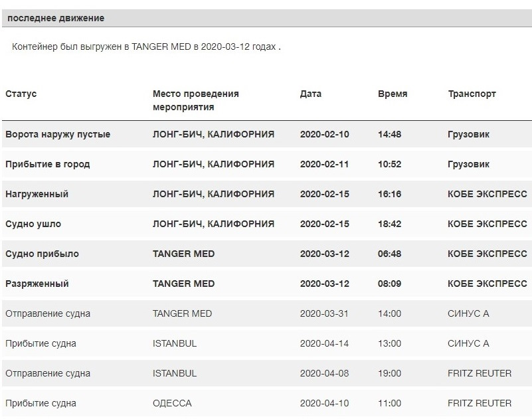This screenshot has width=532, height=419.
Task: Click 'ЛОНГ-БИЧ, КАЛИФОРНИЯ' in the 10:52 row
Action: tap(213, 164)
